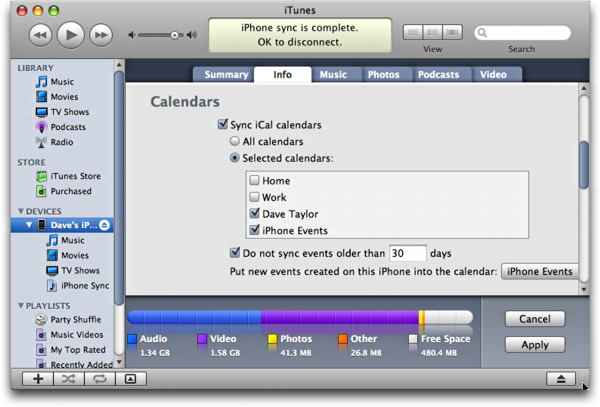Switch to grouped album view
The width and height of the screenshot is (600, 407).
pos(433,33)
